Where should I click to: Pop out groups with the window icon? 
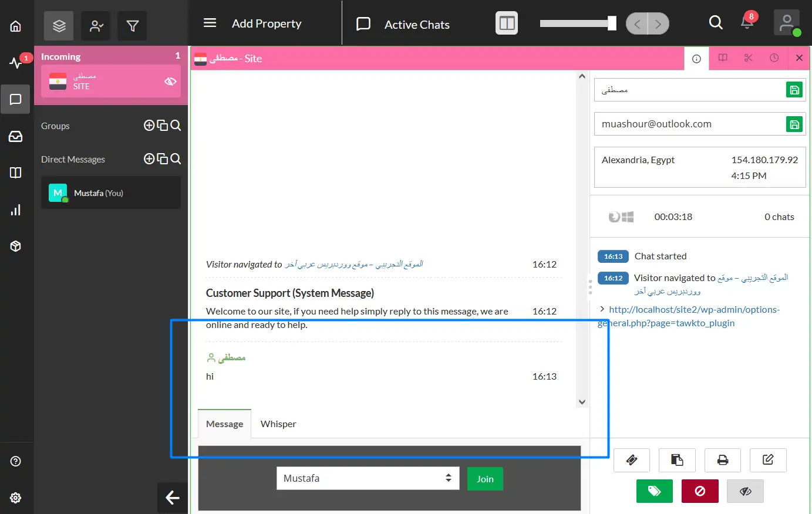(163, 125)
